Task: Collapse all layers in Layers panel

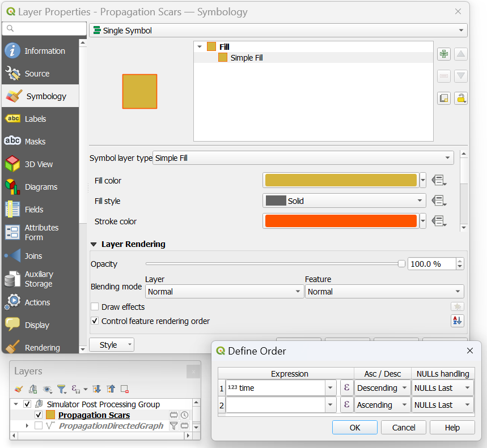Action: 111,389
